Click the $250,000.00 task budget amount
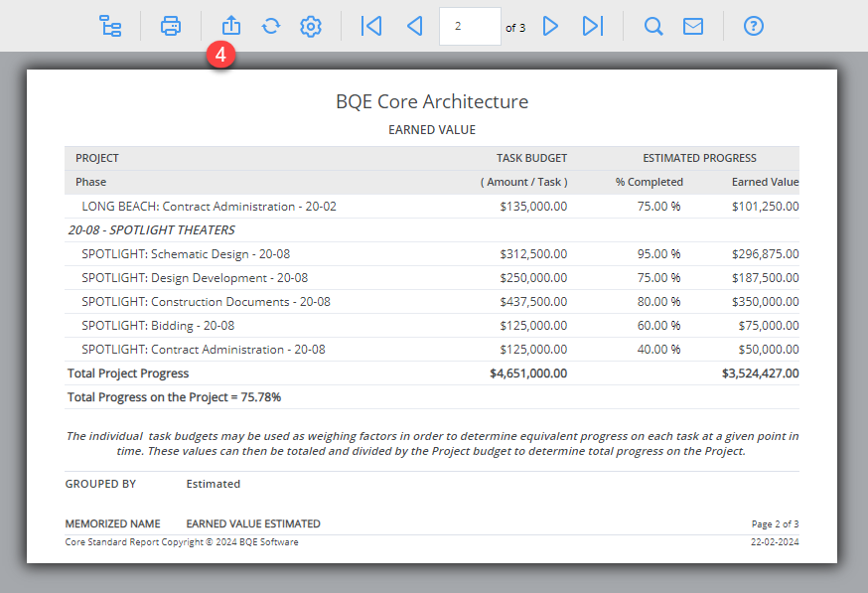The width and height of the screenshot is (868, 593). 533,278
